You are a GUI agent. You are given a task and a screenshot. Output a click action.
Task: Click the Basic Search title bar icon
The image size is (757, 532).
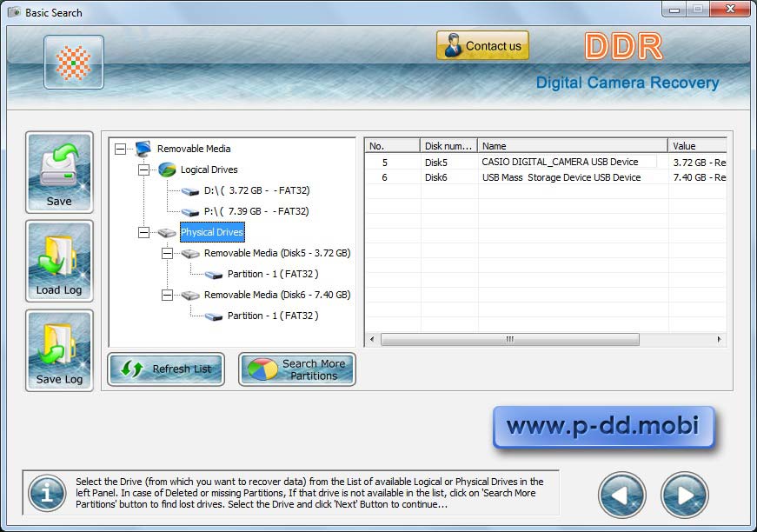tap(15, 12)
